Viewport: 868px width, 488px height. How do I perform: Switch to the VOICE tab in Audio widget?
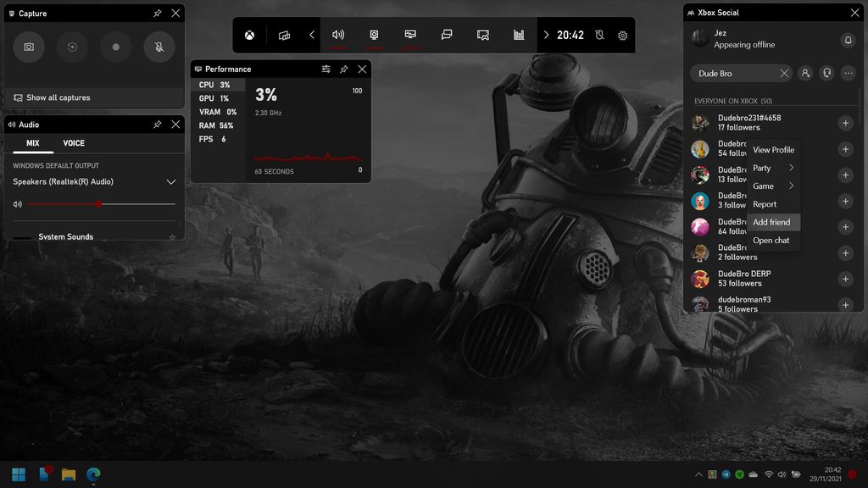coord(74,142)
